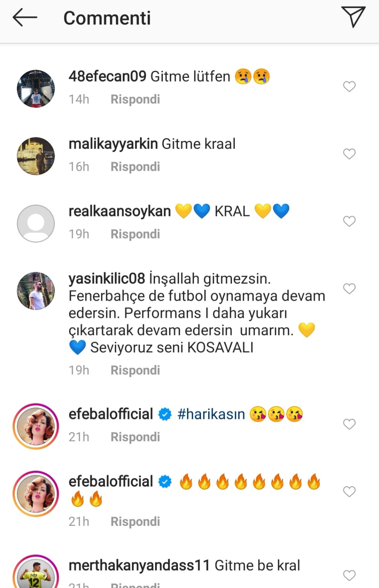Screen dimensions: 379x588
Task: Tap heart on yasinkilic08's long comment
Action: pos(349,288)
